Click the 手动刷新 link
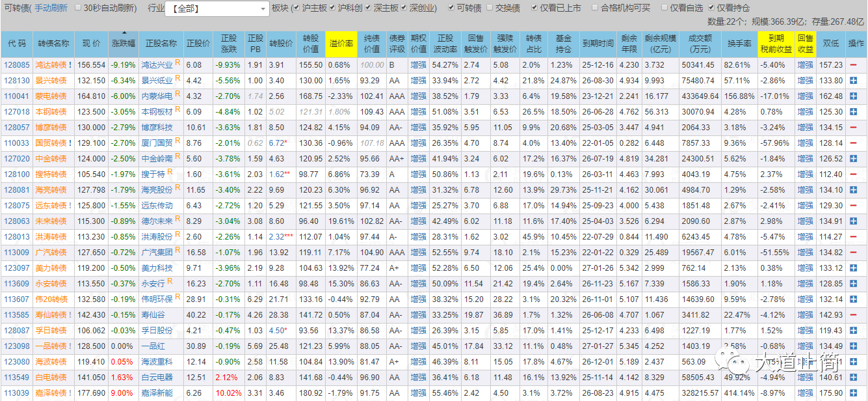This screenshot has width=868, height=401. 50,8
